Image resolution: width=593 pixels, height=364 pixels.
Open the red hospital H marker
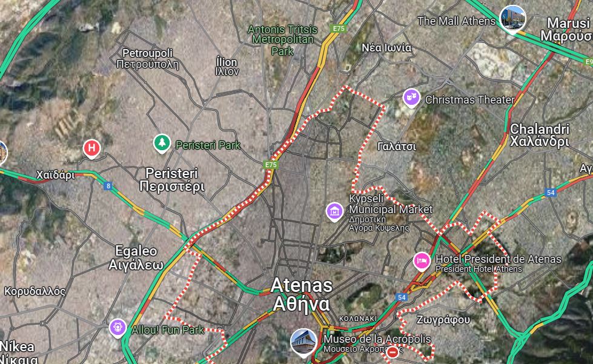(91, 148)
